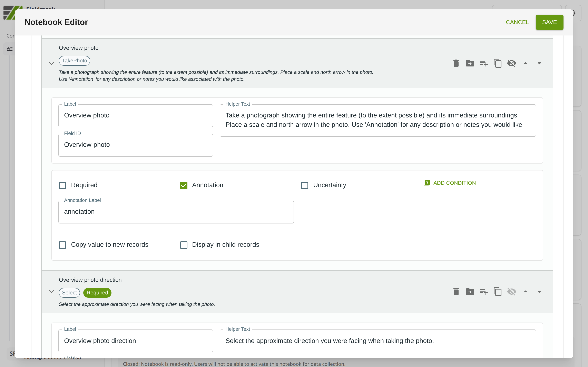Enable the Required checkbox
The width and height of the screenshot is (588, 367).
coord(62,186)
